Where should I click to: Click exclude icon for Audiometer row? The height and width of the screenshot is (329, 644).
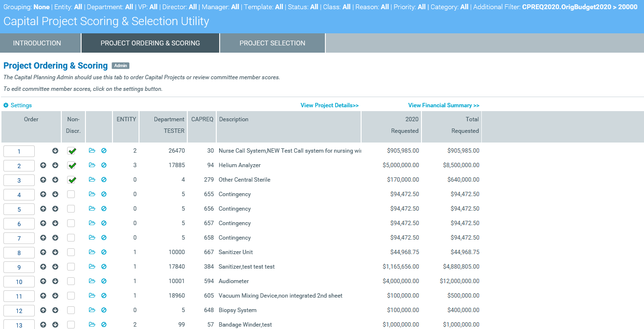[x=104, y=281]
